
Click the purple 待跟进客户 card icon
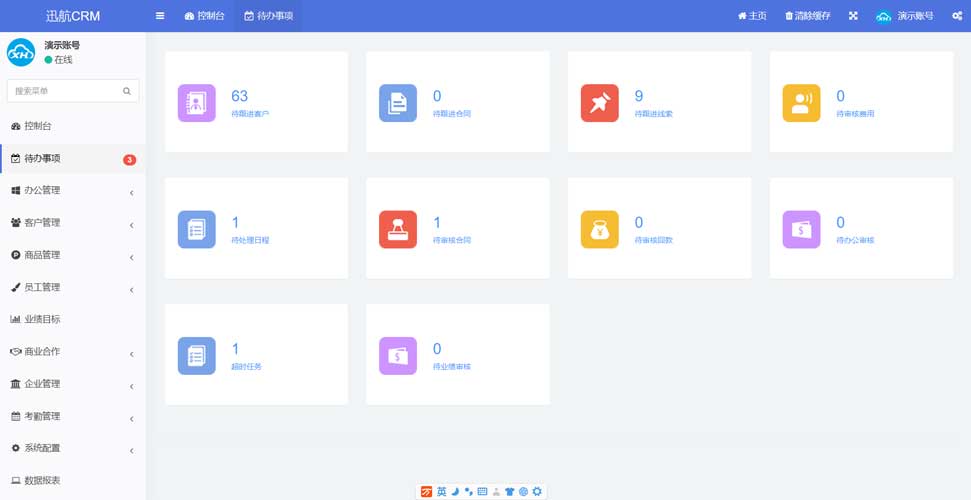click(x=197, y=103)
